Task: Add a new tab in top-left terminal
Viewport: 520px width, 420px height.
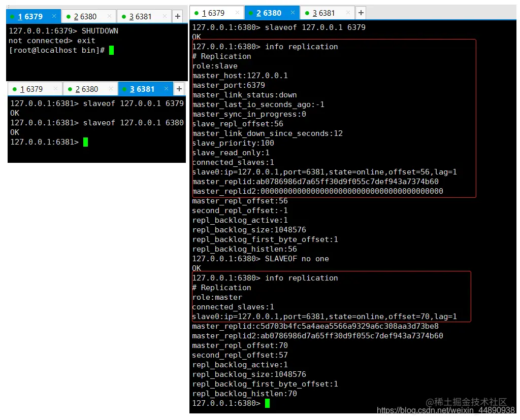Action: click(178, 16)
